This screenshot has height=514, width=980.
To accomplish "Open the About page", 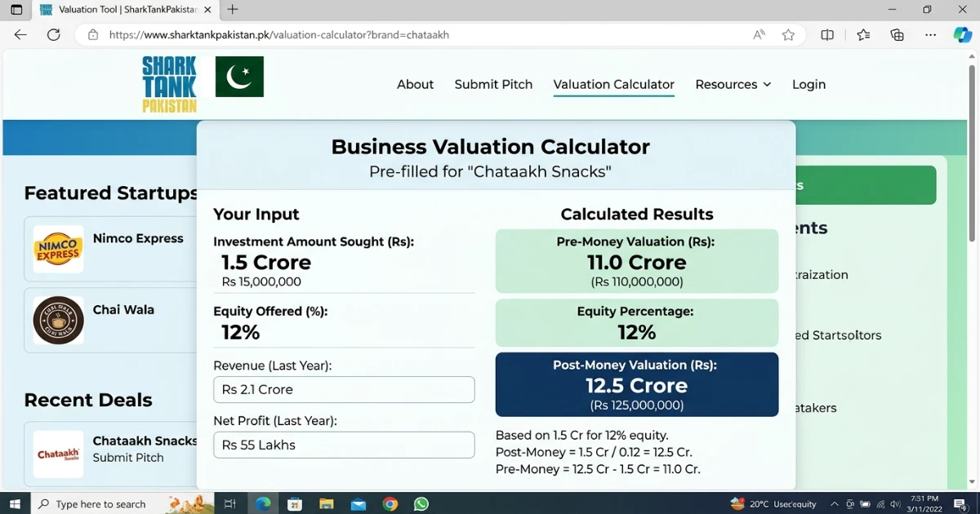I will click(415, 85).
